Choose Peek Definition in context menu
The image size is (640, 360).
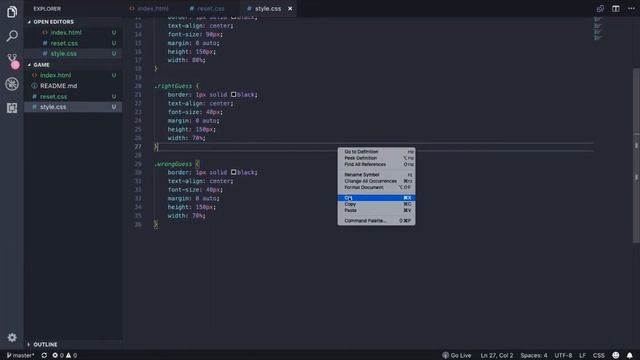[376, 158]
